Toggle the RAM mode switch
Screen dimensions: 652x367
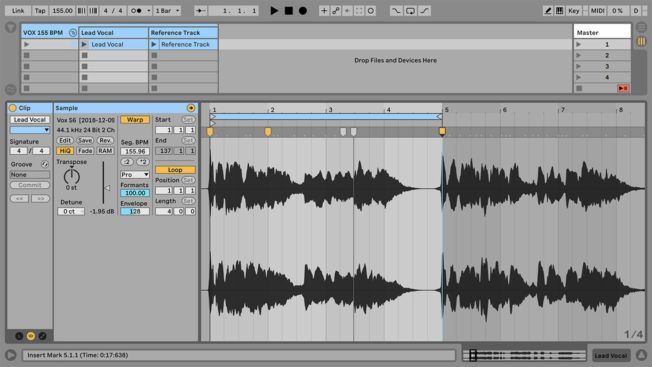coord(105,151)
